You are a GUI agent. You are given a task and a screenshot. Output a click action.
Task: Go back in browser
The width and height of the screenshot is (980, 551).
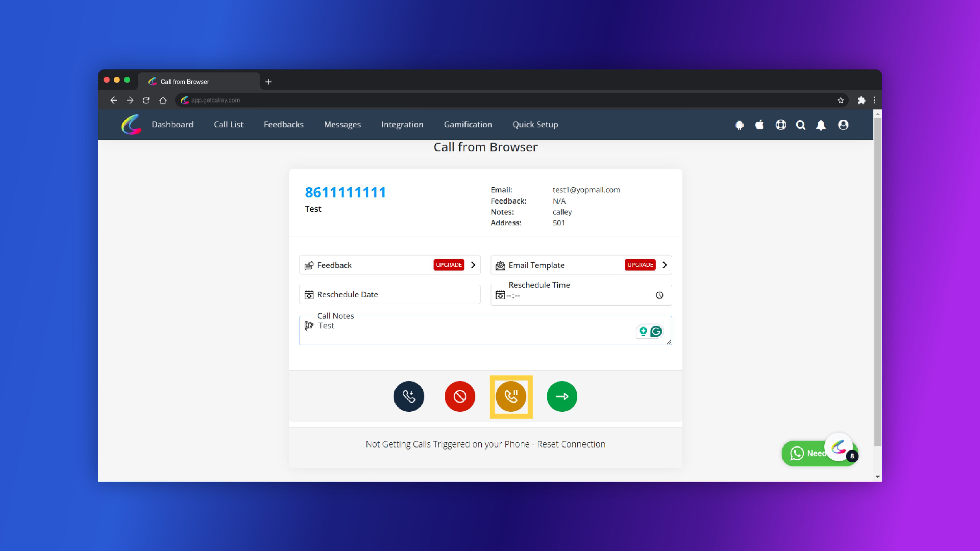[113, 100]
